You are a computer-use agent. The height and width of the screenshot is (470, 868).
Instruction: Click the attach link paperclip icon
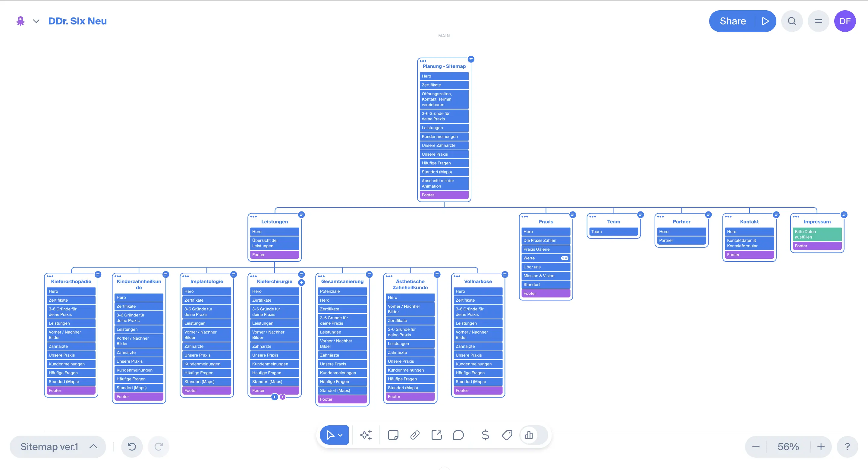415,435
